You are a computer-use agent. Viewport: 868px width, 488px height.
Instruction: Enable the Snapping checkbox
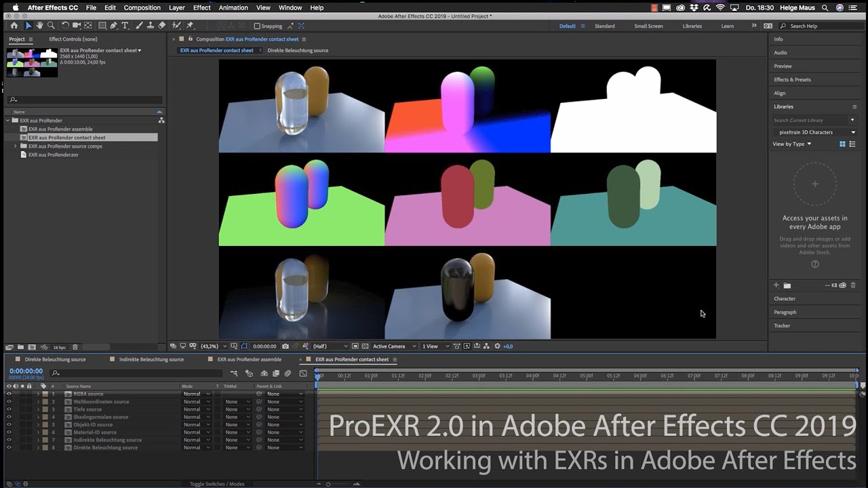coord(257,26)
